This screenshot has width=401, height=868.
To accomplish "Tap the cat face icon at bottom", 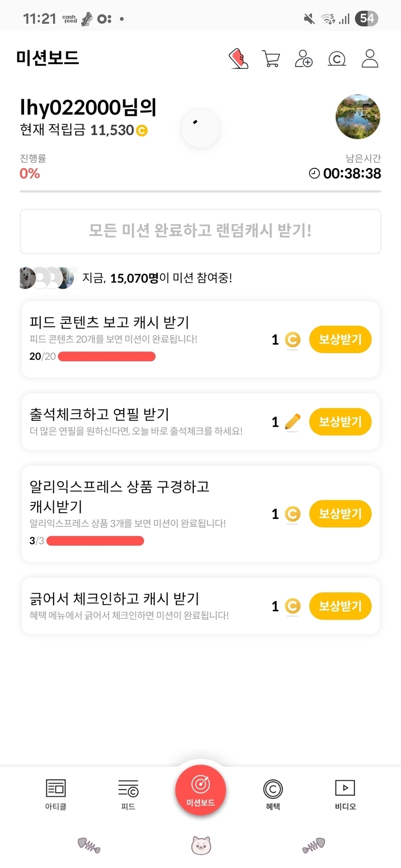I will coord(201,845).
